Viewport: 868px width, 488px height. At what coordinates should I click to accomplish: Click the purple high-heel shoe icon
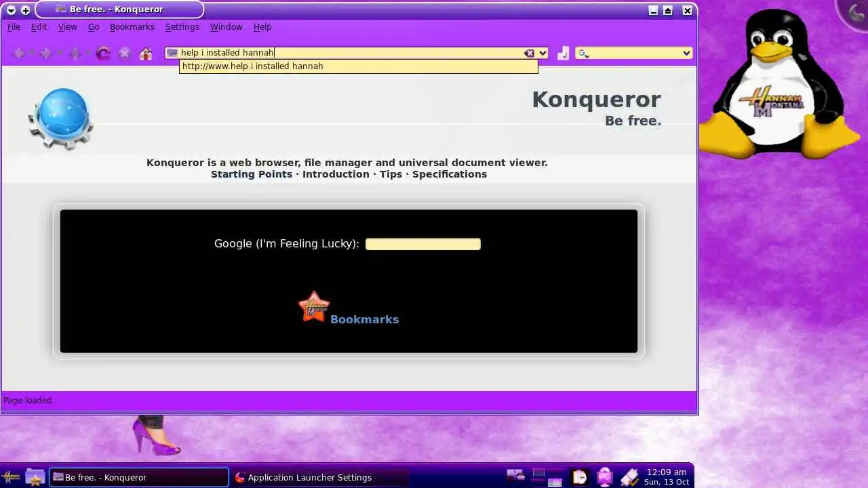click(156, 436)
